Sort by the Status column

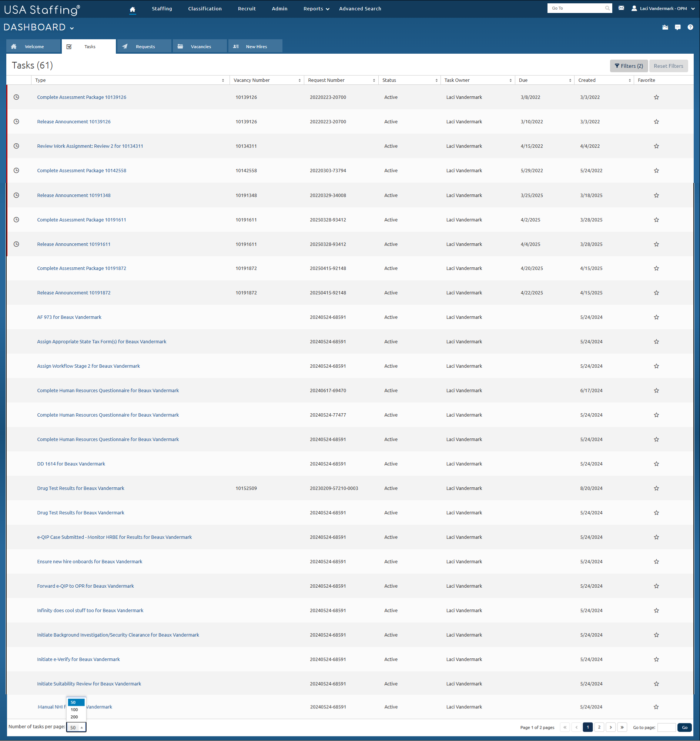[x=436, y=80]
